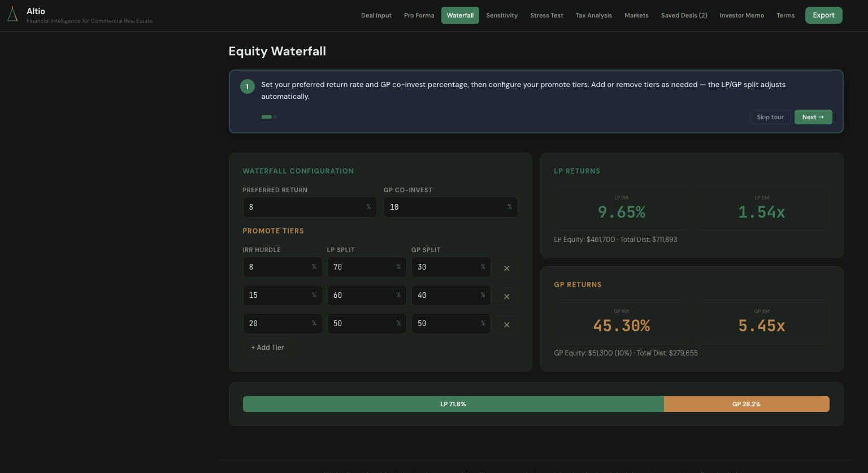The height and width of the screenshot is (473, 868).
Task: Click the LP Equity $461,700 line
Action: click(615, 240)
